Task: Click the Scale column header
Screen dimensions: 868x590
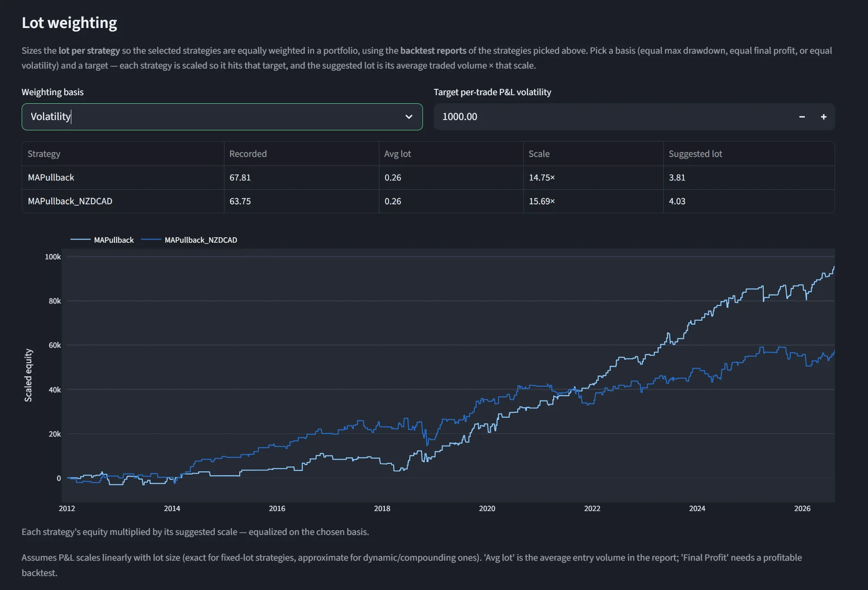Action: coord(594,154)
